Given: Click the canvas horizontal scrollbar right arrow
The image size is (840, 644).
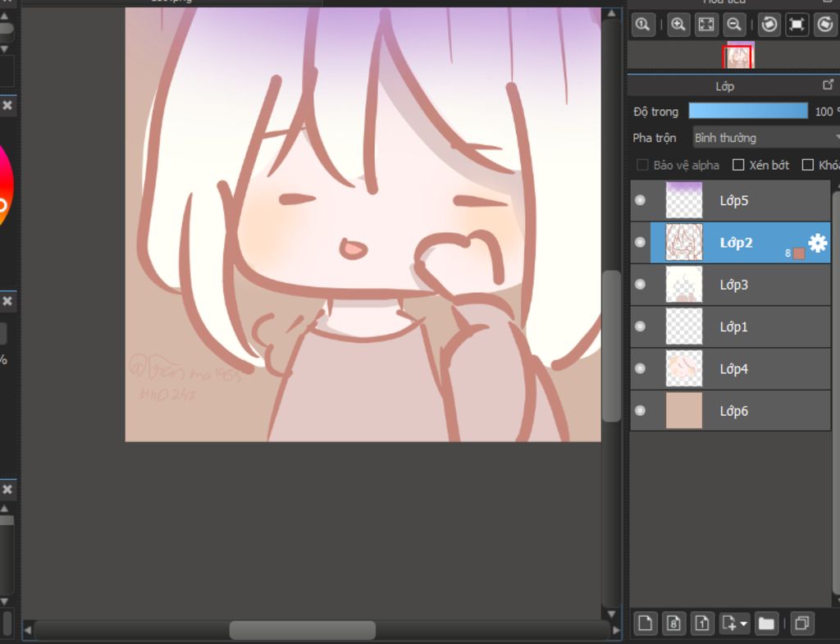Looking at the screenshot, I should (616, 630).
